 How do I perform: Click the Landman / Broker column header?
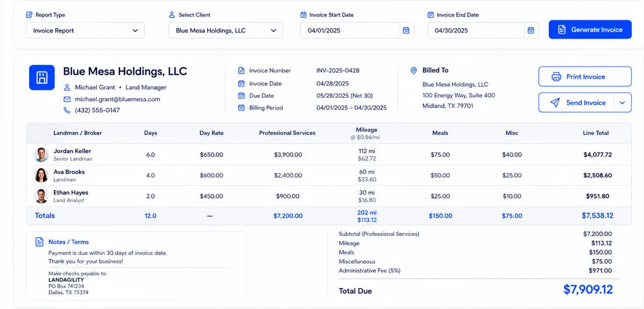click(x=78, y=133)
